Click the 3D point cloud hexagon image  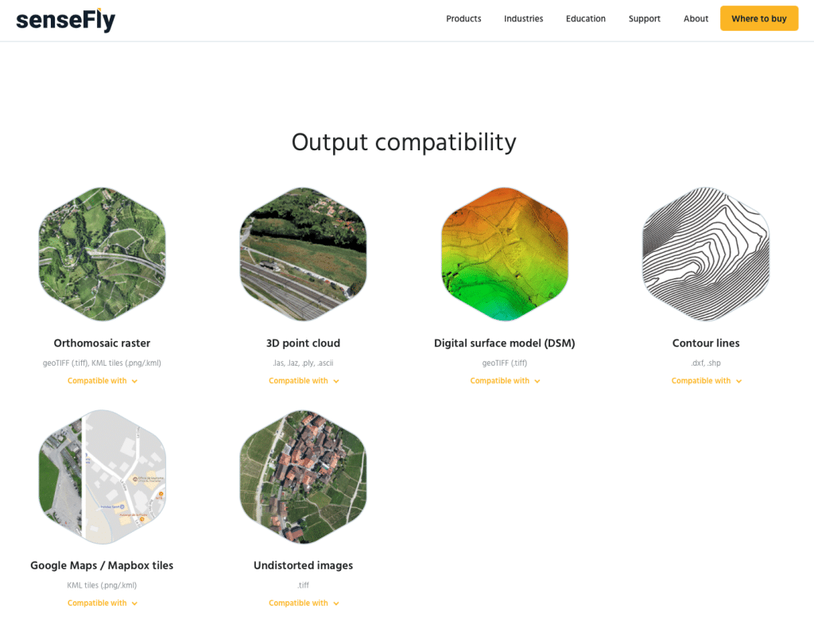point(303,254)
